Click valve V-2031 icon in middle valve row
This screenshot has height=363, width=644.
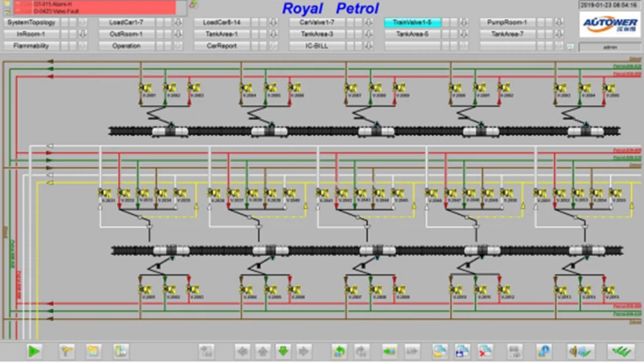105,193
